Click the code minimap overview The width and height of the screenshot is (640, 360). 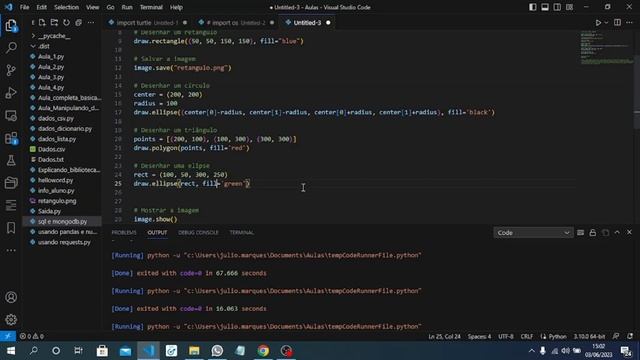pyautogui.click(x=606, y=49)
